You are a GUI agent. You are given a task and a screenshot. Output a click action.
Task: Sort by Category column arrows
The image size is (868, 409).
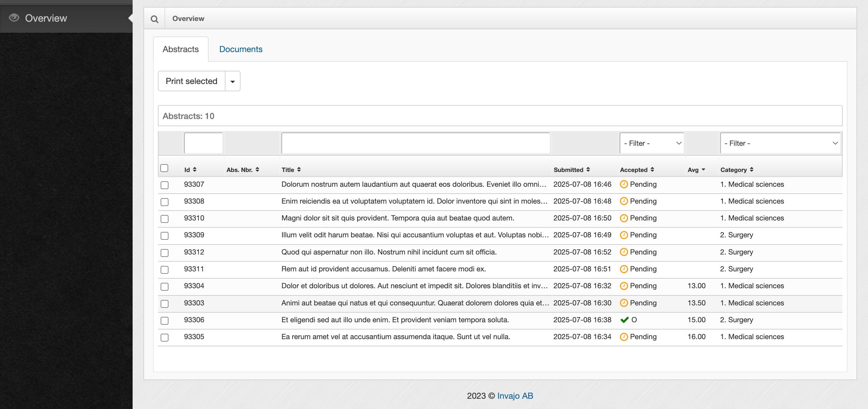click(x=751, y=170)
